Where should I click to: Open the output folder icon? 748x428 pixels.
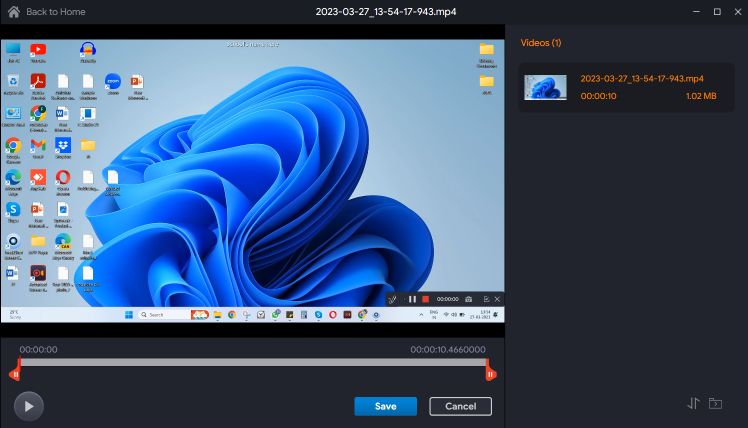716,404
